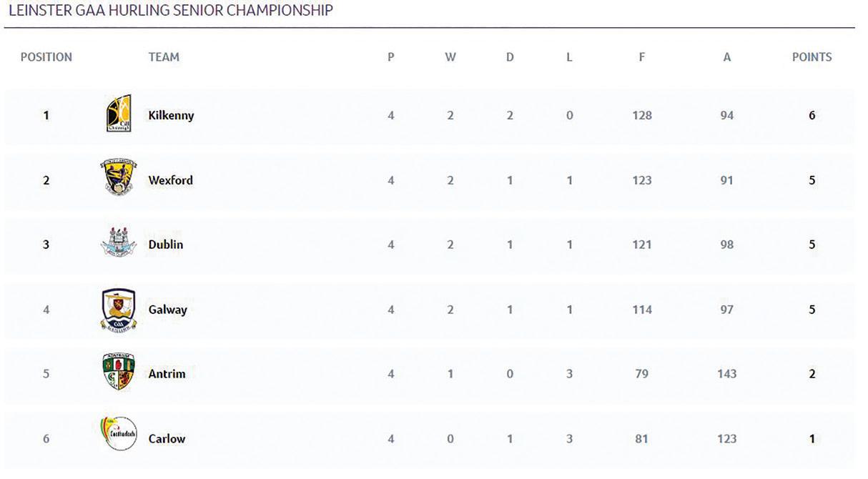
Task: Click the Kilkenny team crest icon
Action: click(x=118, y=114)
